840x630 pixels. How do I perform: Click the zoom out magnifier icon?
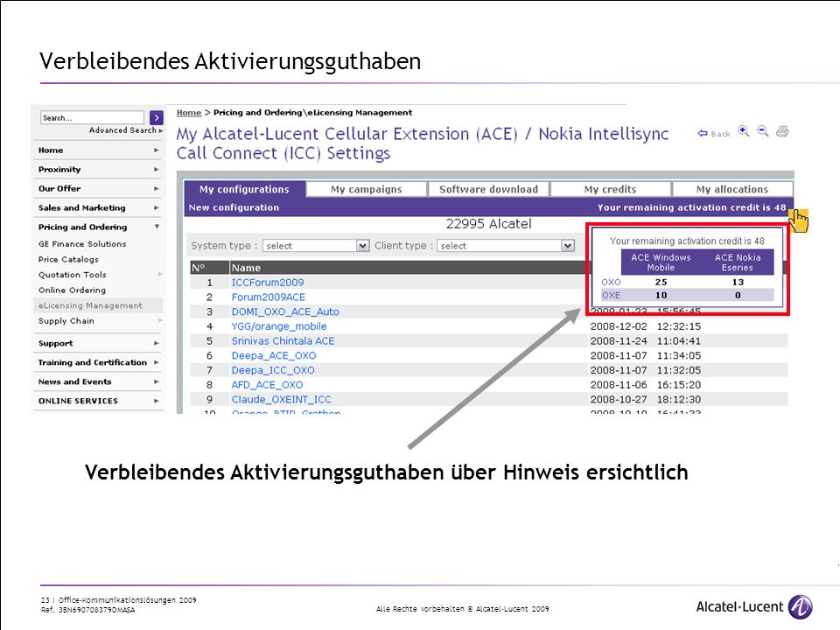(x=763, y=131)
